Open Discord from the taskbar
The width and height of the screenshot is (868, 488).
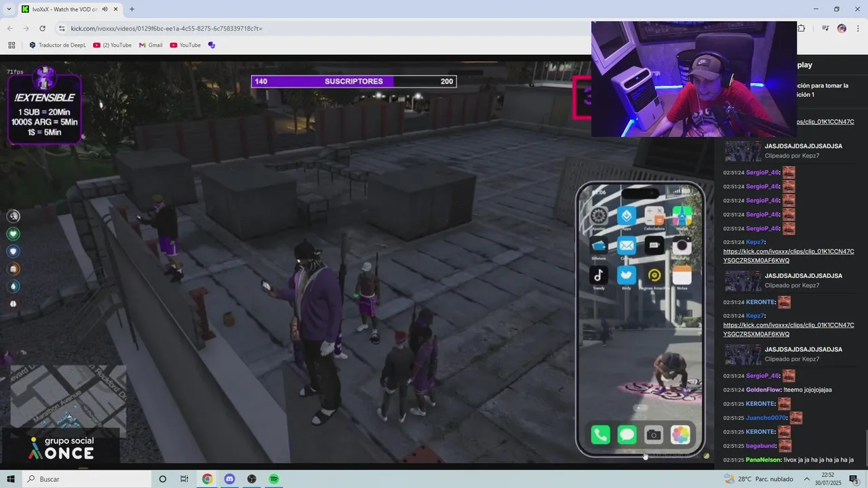pyautogui.click(x=229, y=479)
